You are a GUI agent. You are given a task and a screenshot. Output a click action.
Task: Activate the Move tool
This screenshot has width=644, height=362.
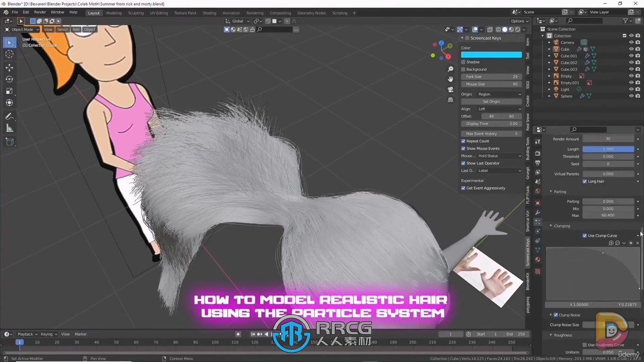coord(10,67)
